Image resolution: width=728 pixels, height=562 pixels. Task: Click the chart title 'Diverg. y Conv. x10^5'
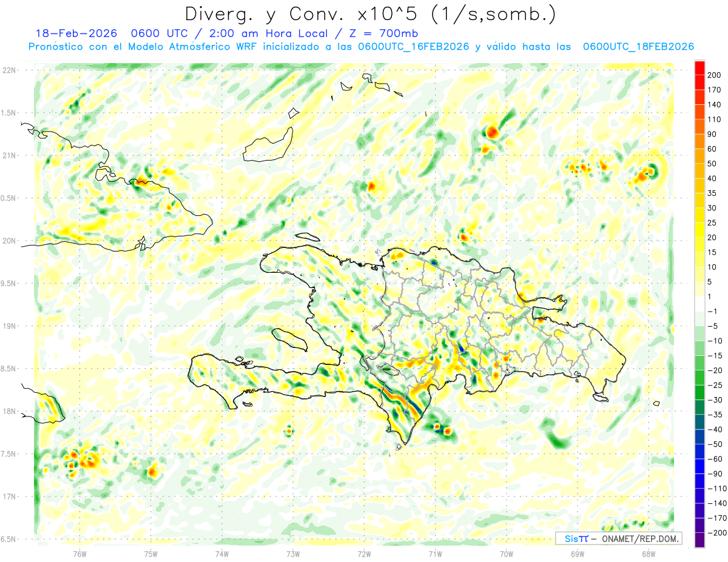coord(302,14)
